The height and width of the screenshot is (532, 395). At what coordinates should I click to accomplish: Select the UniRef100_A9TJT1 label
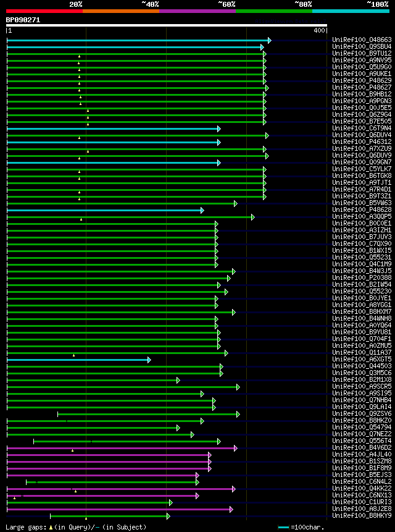click(362, 182)
